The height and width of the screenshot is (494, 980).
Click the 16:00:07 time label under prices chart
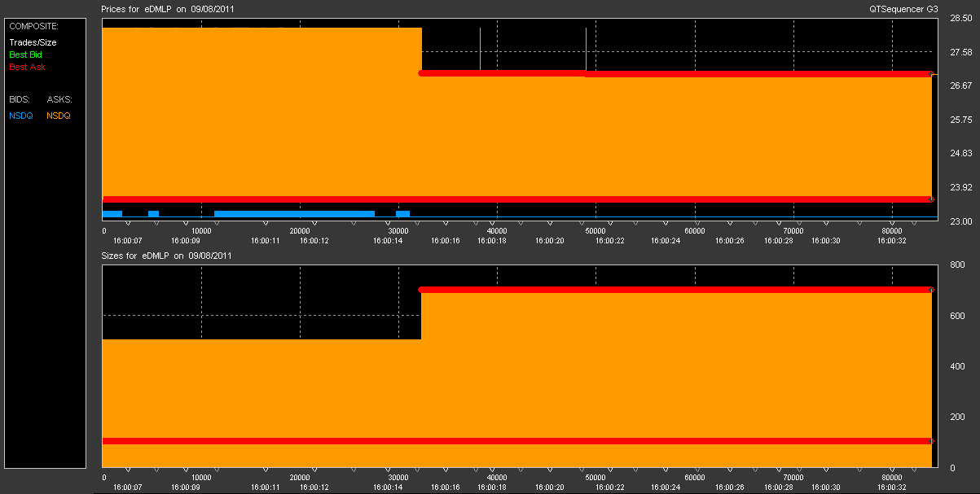click(x=128, y=241)
